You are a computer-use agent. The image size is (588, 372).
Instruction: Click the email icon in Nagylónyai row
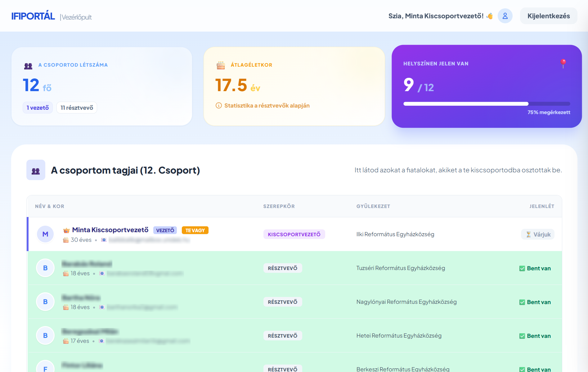tap(102, 307)
